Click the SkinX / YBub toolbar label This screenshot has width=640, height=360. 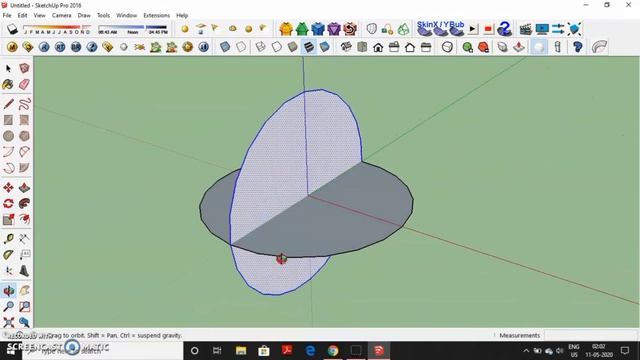(440, 24)
